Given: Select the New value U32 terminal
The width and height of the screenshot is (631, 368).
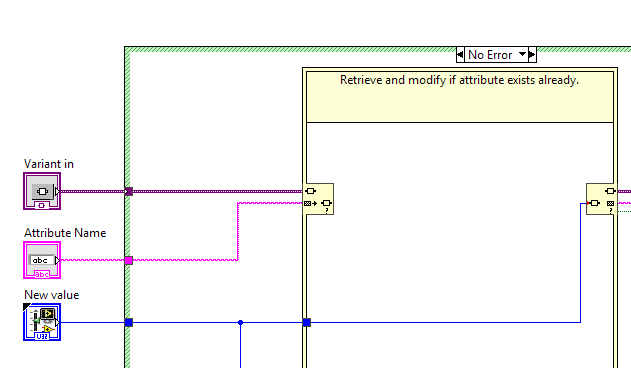Looking at the screenshot, I should tap(42, 322).
